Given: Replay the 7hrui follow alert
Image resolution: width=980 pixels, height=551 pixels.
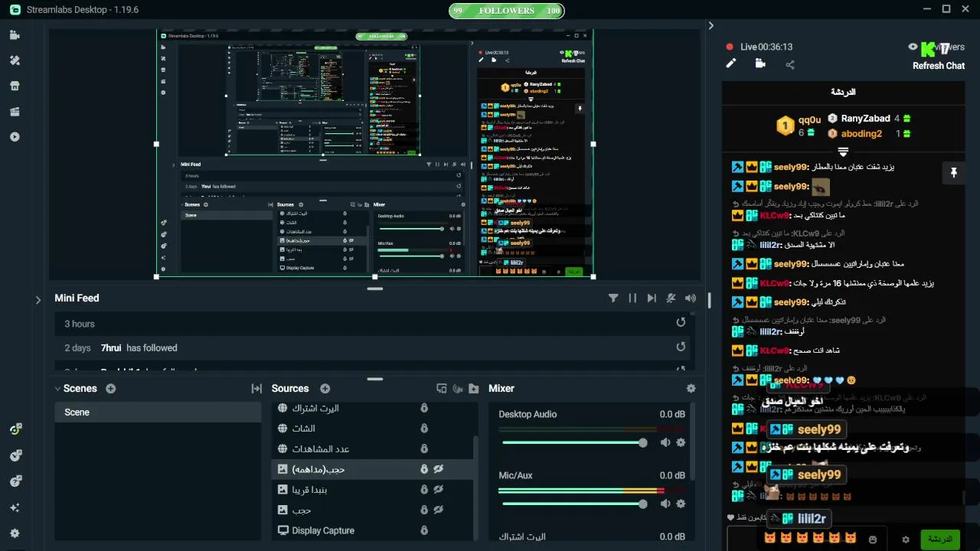Looking at the screenshot, I should click(681, 347).
